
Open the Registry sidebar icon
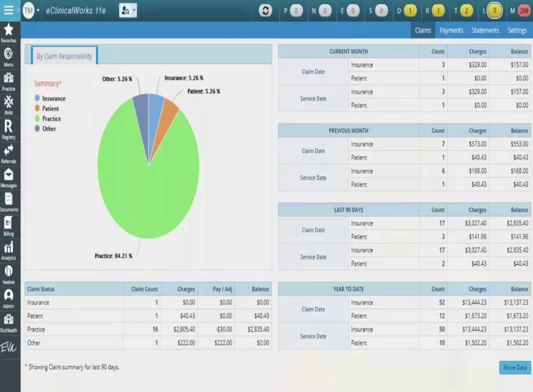(x=9, y=127)
